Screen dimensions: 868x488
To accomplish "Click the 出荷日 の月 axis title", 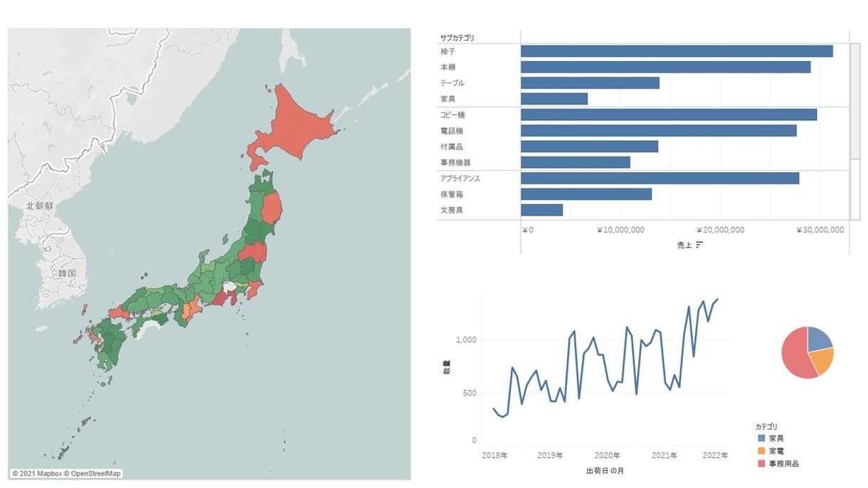I will point(605,471).
